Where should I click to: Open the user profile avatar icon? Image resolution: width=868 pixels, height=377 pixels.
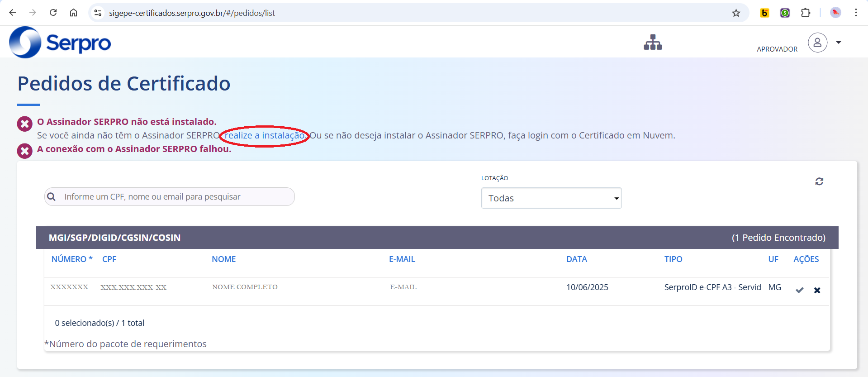point(817,43)
